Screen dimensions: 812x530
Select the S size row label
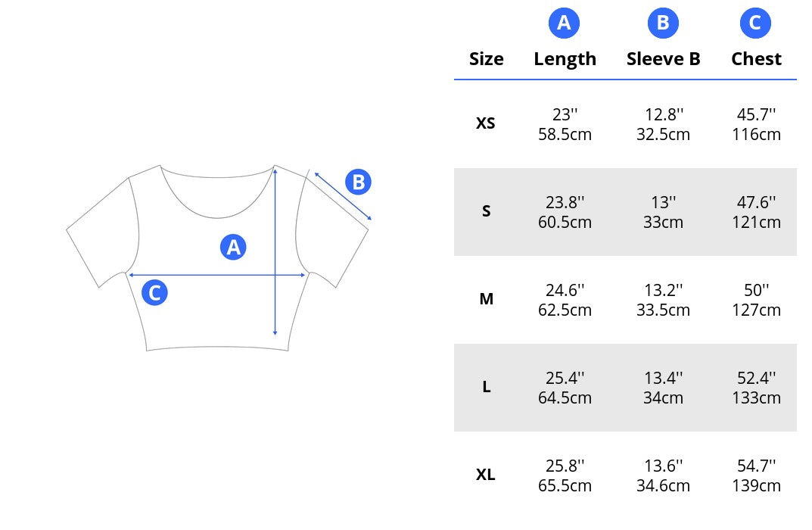[x=487, y=211]
